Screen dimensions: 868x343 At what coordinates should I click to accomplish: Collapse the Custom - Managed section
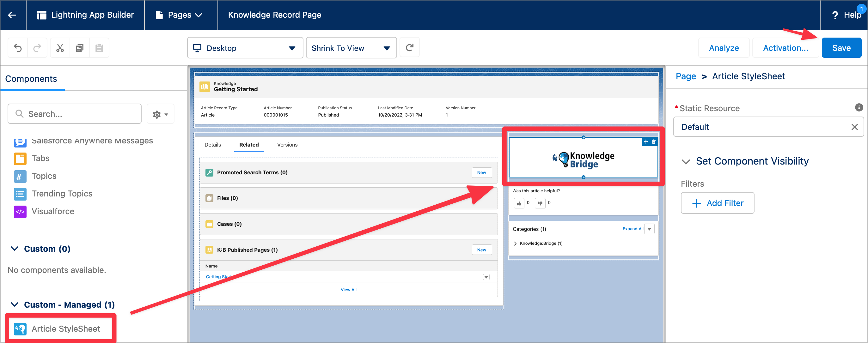(15, 305)
